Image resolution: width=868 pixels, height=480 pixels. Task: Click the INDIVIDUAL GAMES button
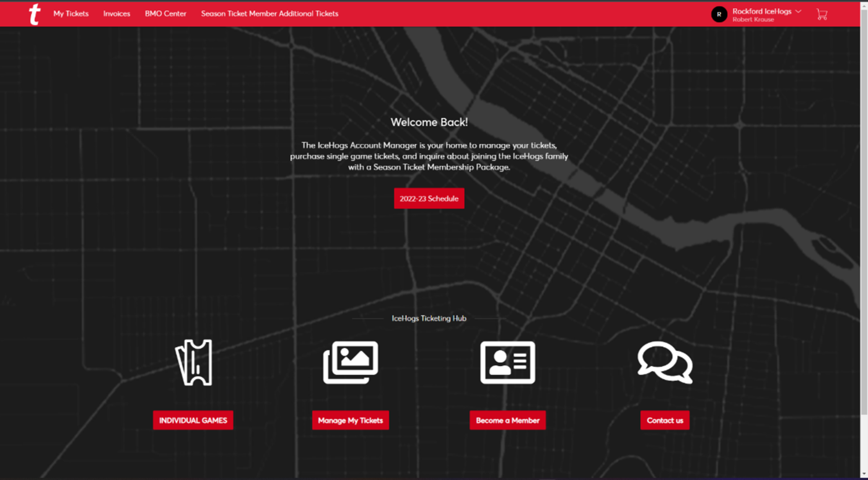193,420
